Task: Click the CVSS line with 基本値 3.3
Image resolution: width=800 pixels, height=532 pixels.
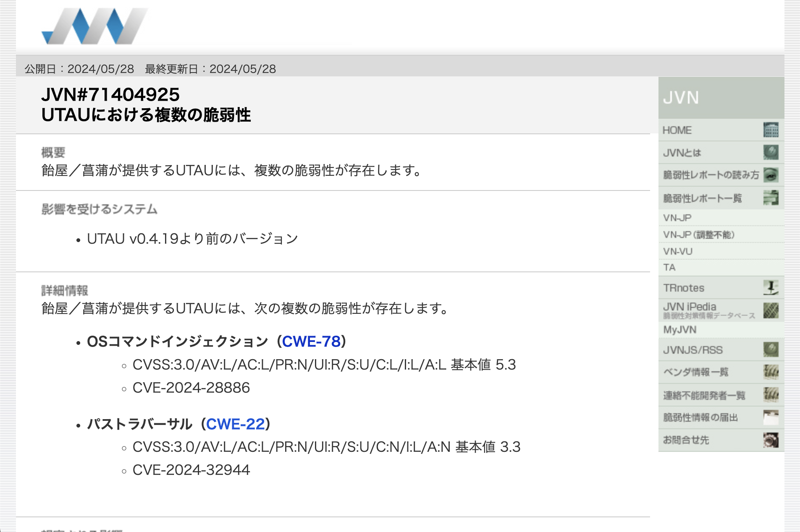Action: [327, 447]
